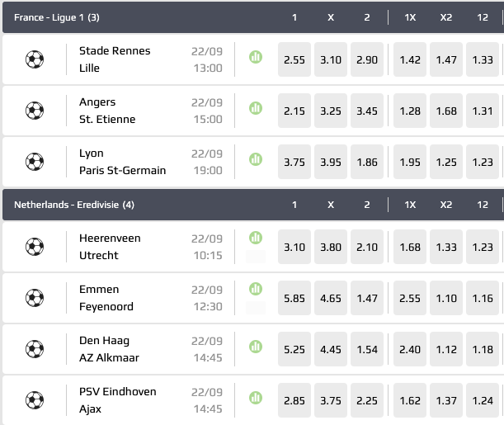504x425 pixels.
Task: Click soccer ball icon beside PSV Eindhoven match
Action: [35, 400]
